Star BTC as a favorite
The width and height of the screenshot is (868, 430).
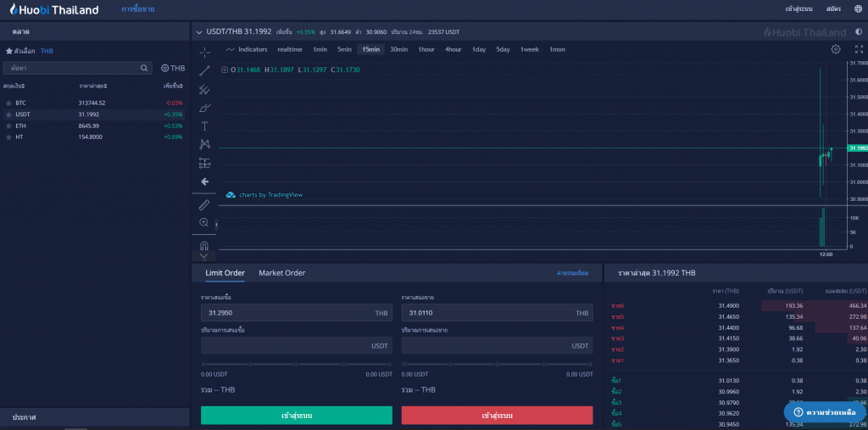[x=8, y=103]
